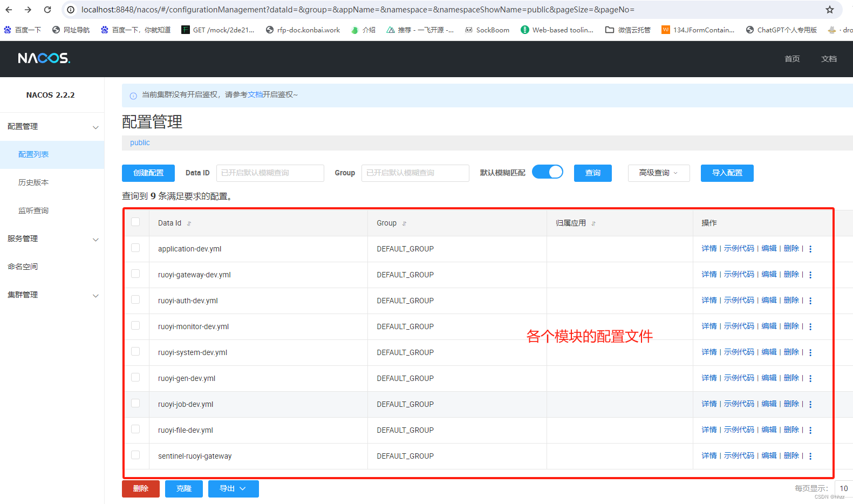Sort table by 归属应用 sort icon
Screen dimensions: 853x504
point(593,223)
